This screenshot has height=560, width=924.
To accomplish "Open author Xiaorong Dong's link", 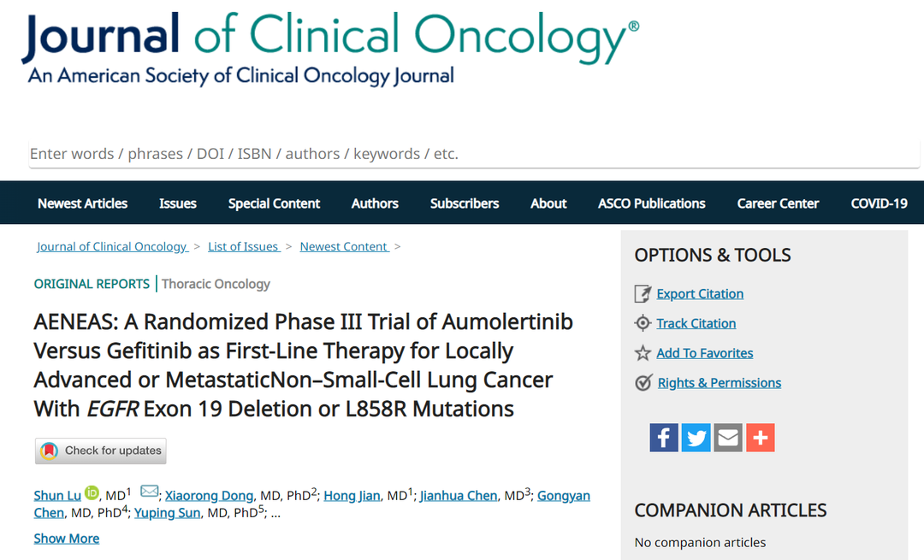I will 209,496.
